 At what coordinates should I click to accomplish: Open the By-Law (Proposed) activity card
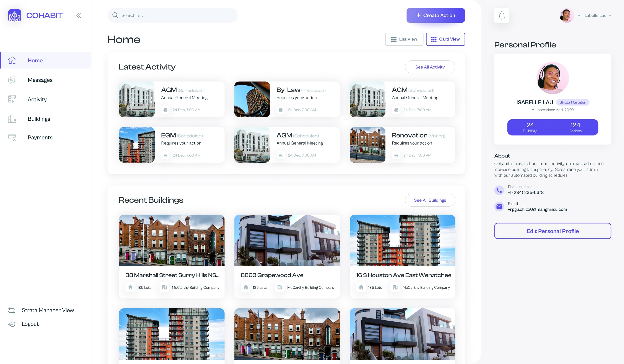(x=287, y=99)
